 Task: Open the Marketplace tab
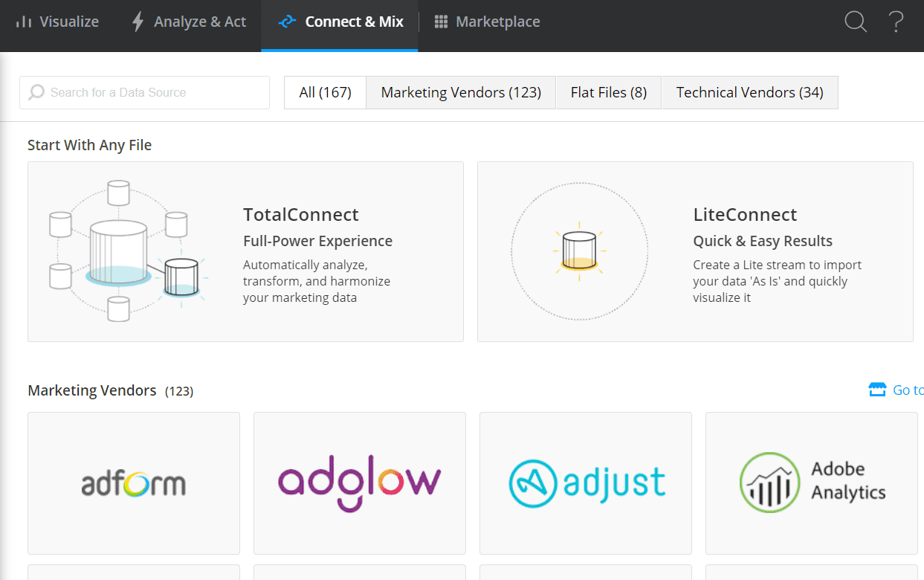(x=487, y=22)
